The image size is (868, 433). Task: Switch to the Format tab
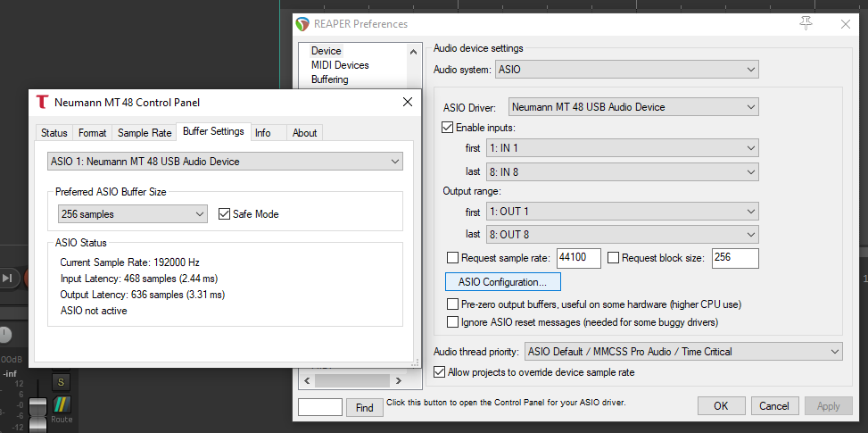(x=92, y=133)
